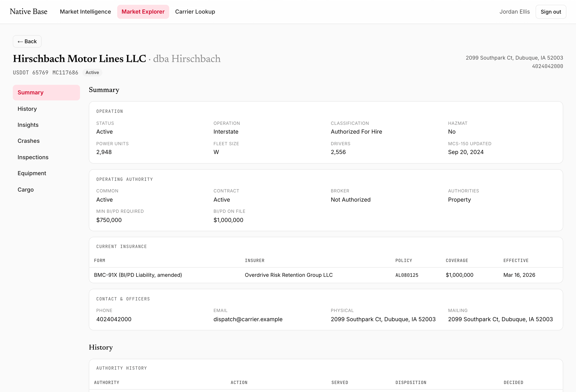Select the Market Explorer nav tab
576x392 pixels.
coord(143,12)
